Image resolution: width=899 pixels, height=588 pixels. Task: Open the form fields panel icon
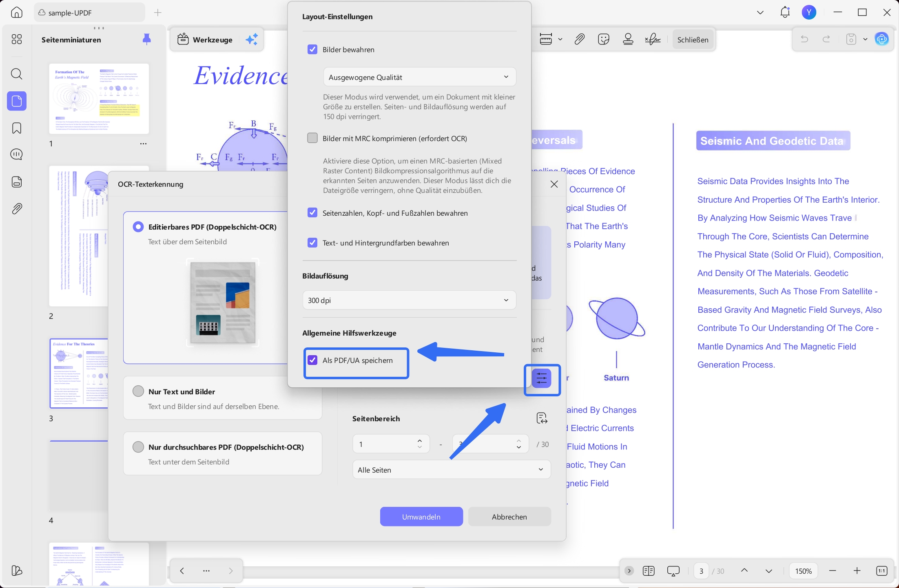click(17, 181)
